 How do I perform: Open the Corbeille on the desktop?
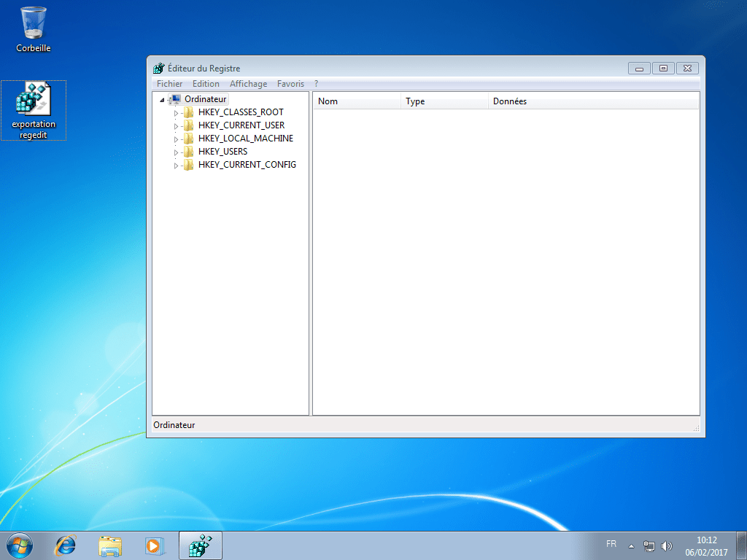(33, 23)
